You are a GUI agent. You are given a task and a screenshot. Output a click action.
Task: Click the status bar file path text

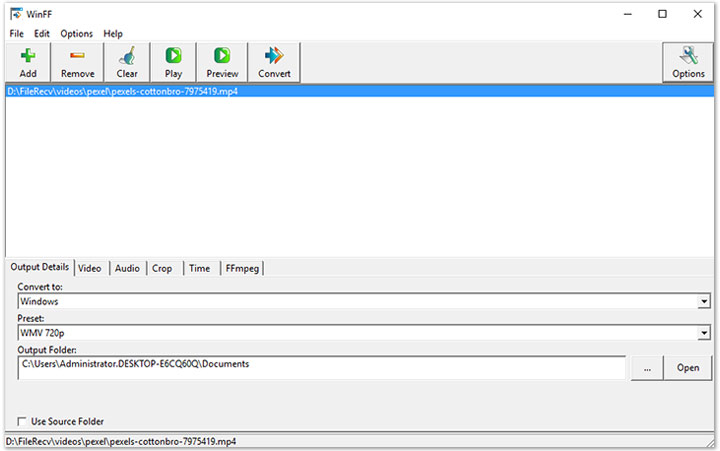[121, 441]
